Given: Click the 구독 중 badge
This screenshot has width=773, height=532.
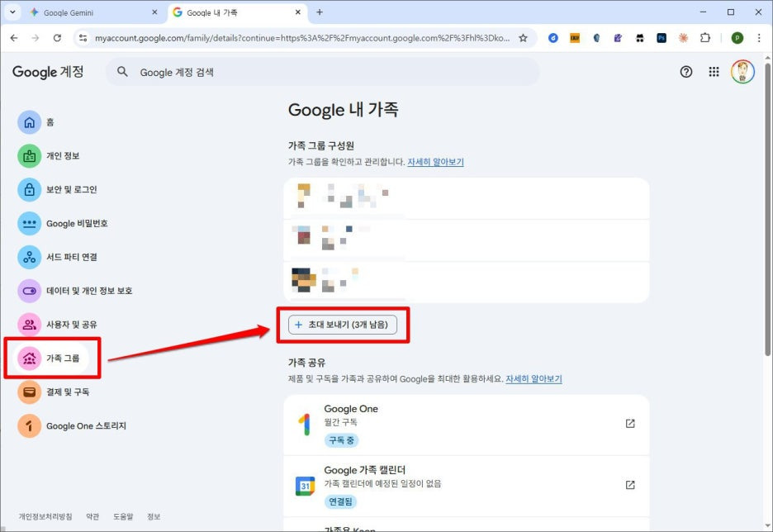Looking at the screenshot, I should (x=341, y=440).
